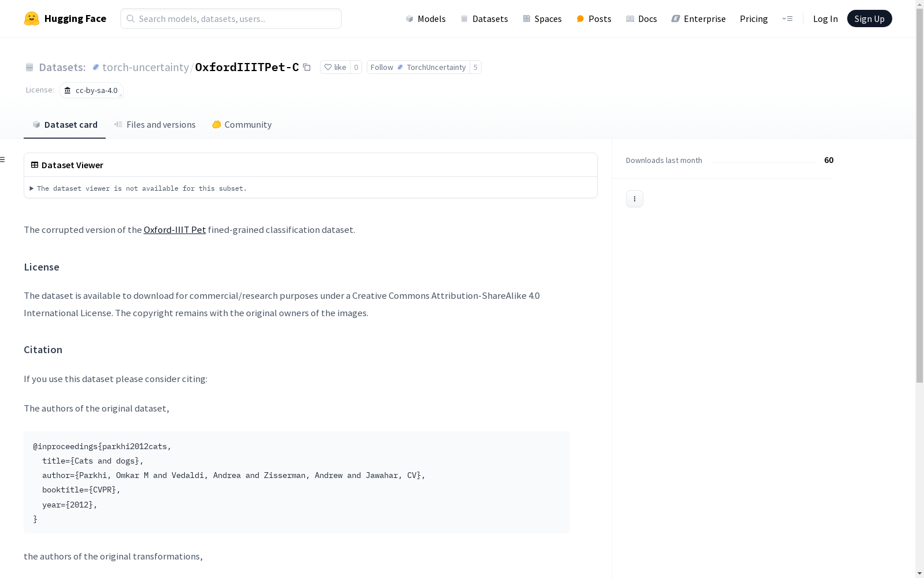Open the torch-uncertainty organization link
Image resolution: width=924 pixels, height=578 pixels.
[x=146, y=67]
